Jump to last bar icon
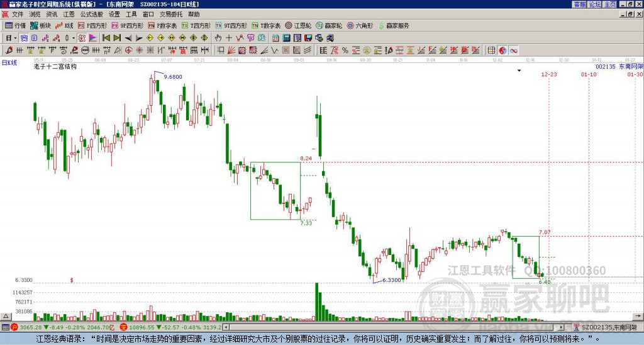Viewport: 644px width, 345px height. click(x=117, y=38)
